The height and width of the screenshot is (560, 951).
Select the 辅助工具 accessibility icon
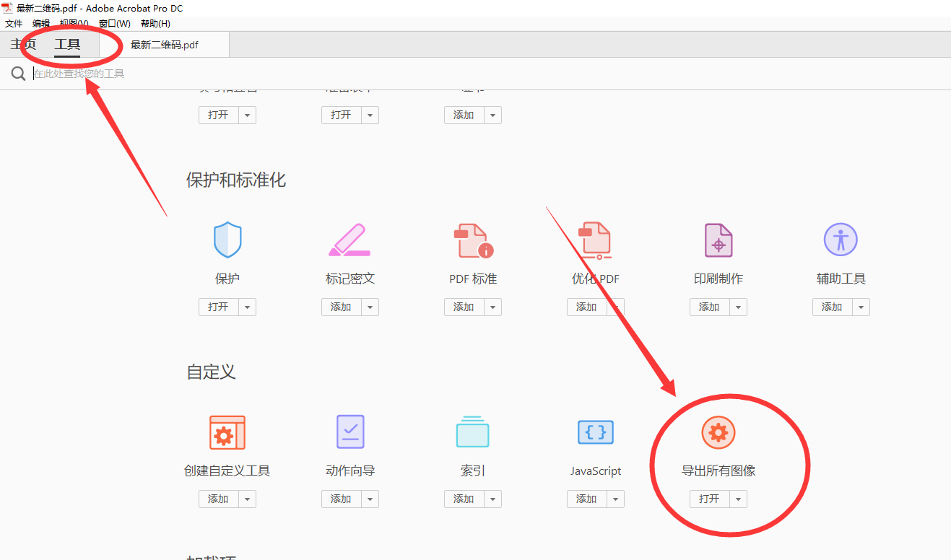tap(841, 239)
